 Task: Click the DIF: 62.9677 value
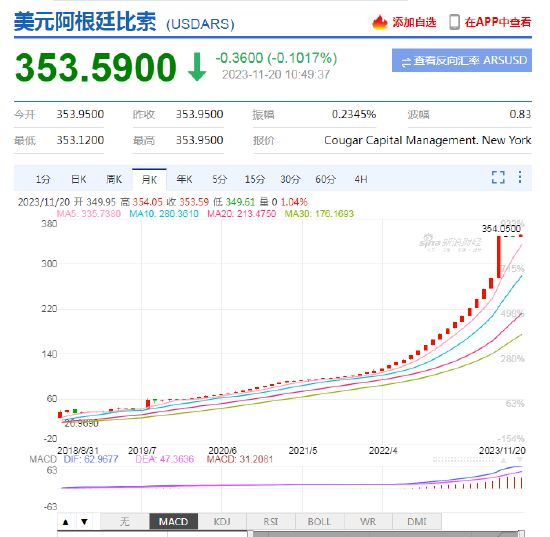[x=91, y=459]
